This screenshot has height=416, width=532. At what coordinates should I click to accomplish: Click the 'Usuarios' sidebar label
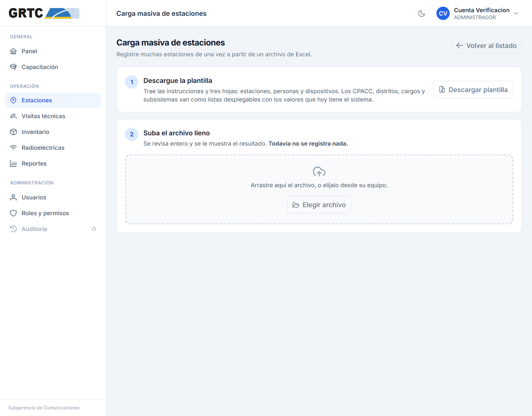pyautogui.click(x=34, y=197)
